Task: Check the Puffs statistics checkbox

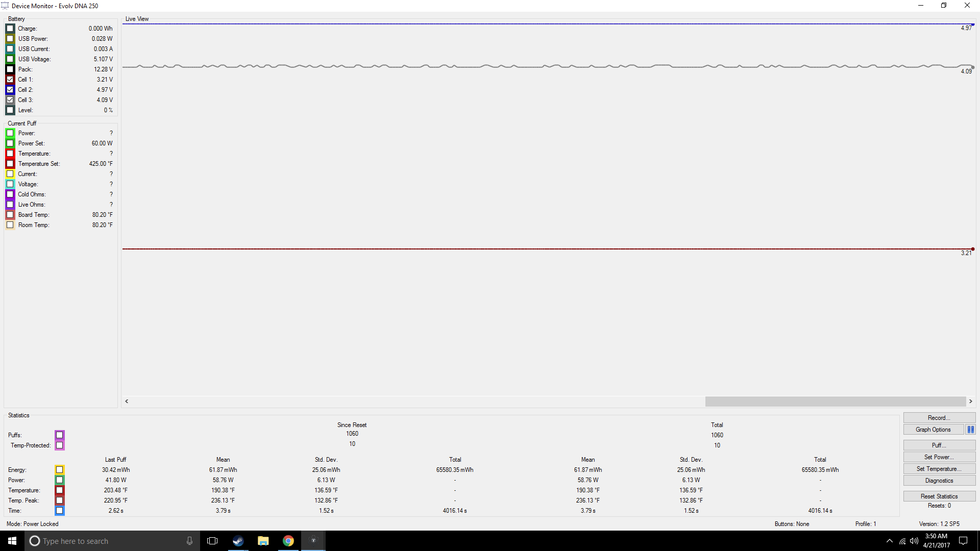Action: pos(60,435)
